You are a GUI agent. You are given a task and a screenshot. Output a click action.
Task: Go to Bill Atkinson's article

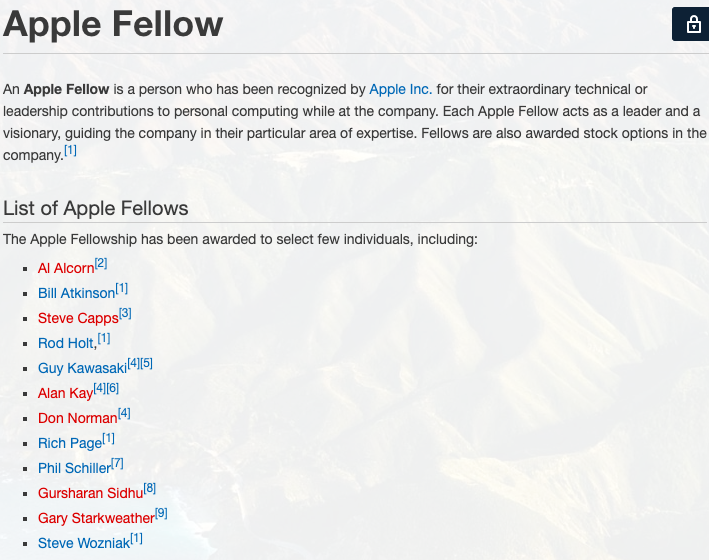pyautogui.click(x=76, y=293)
